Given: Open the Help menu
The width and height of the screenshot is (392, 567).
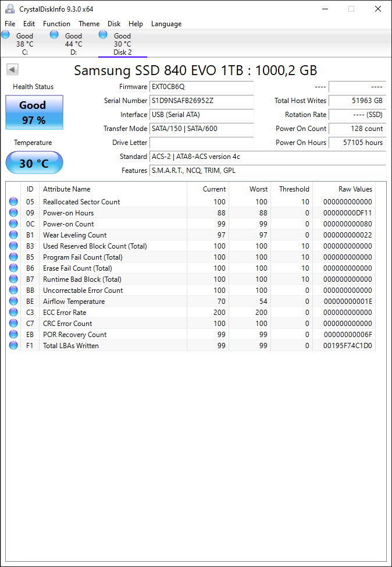Looking at the screenshot, I should 136,24.
